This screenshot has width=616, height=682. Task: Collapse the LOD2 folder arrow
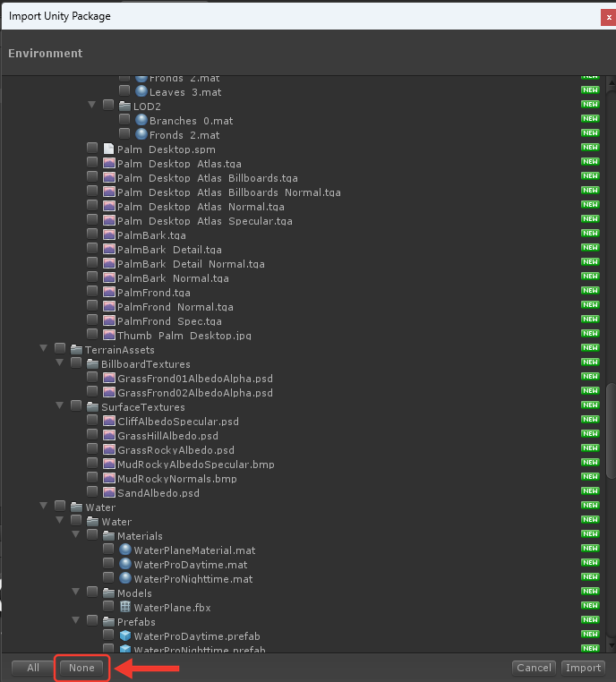coord(91,105)
